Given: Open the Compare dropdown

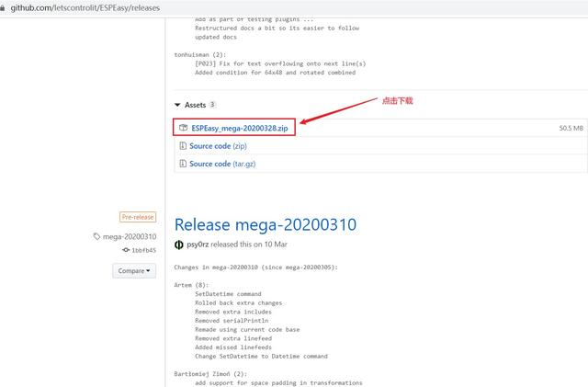Looking at the screenshot, I should [134, 270].
